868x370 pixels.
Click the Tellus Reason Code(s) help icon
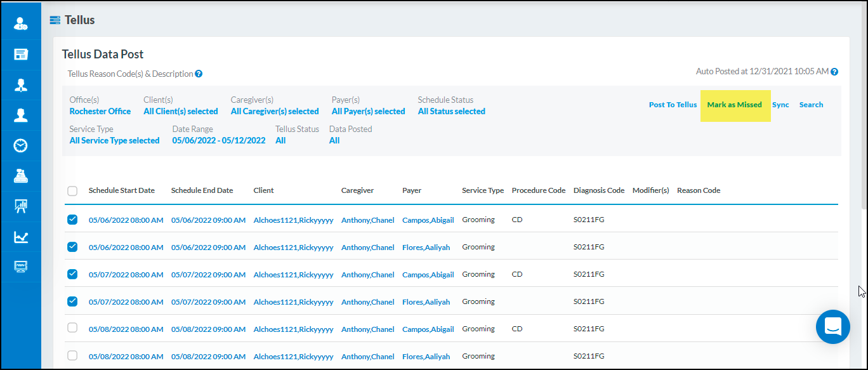199,73
